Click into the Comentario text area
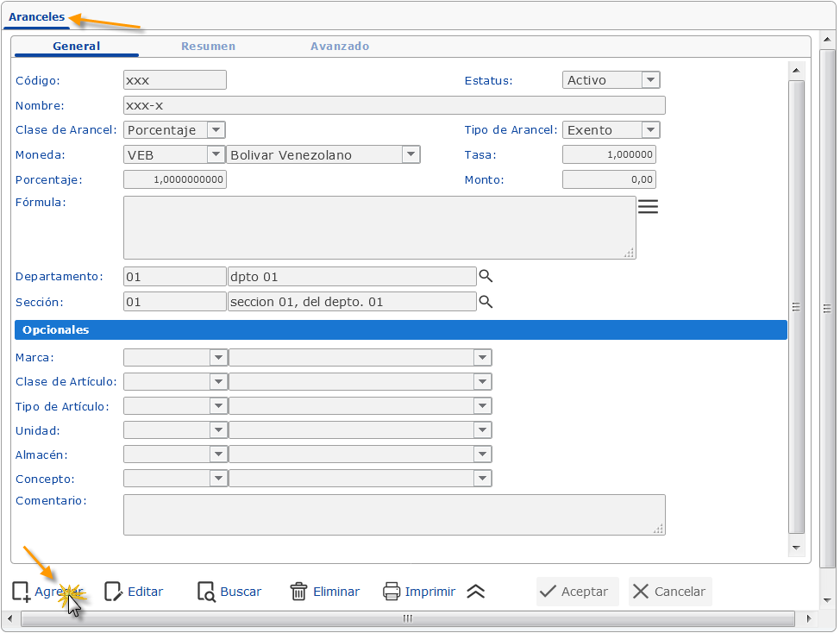The width and height of the screenshot is (840, 633). pyautogui.click(x=394, y=515)
